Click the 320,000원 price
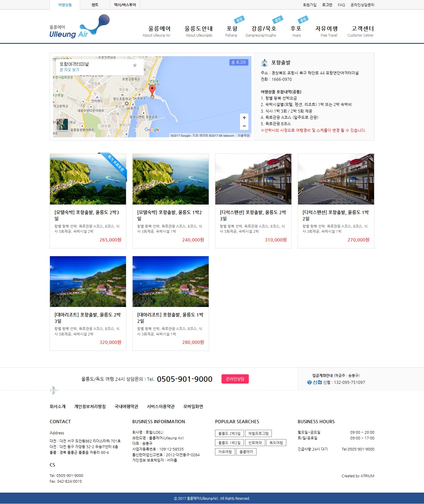This screenshot has height=504, width=424. [x=110, y=342]
